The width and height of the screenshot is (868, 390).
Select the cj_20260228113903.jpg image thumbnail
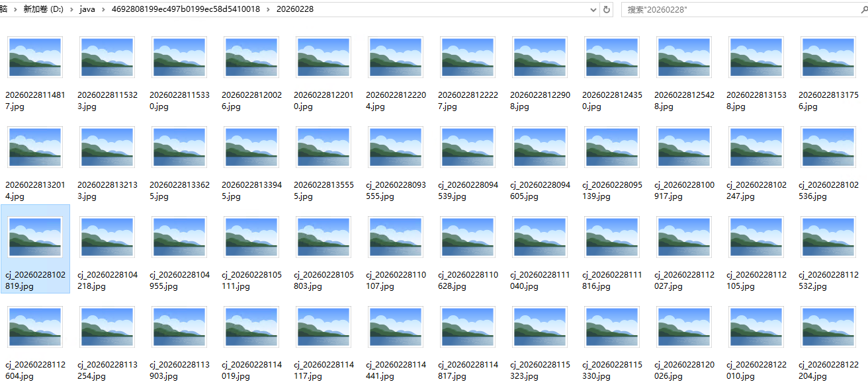(x=179, y=327)
